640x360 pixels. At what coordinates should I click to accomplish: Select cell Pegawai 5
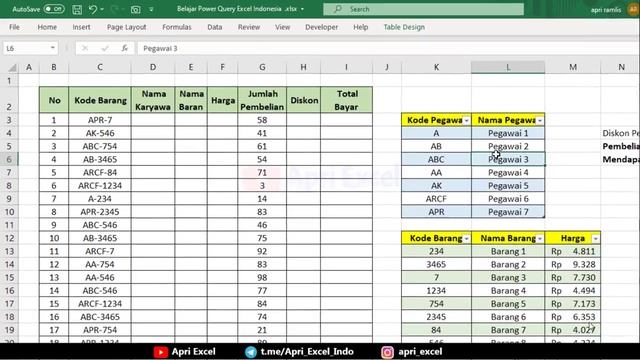coord(508,185)
